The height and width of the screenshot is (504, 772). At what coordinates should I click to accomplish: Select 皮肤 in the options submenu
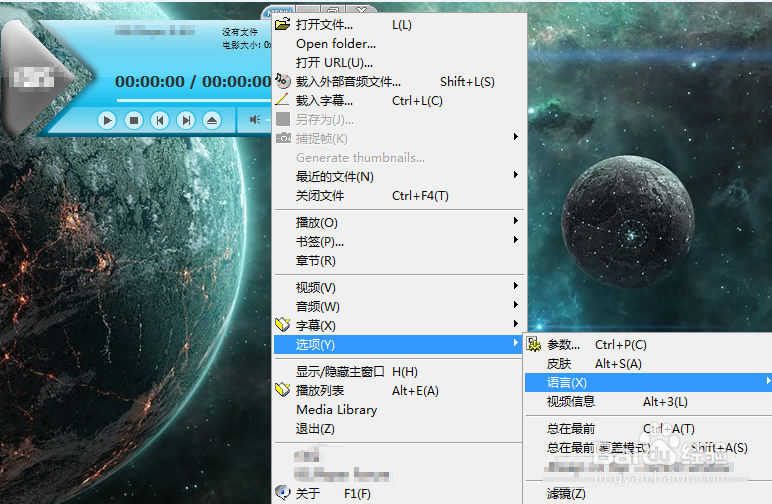point(648,364)
